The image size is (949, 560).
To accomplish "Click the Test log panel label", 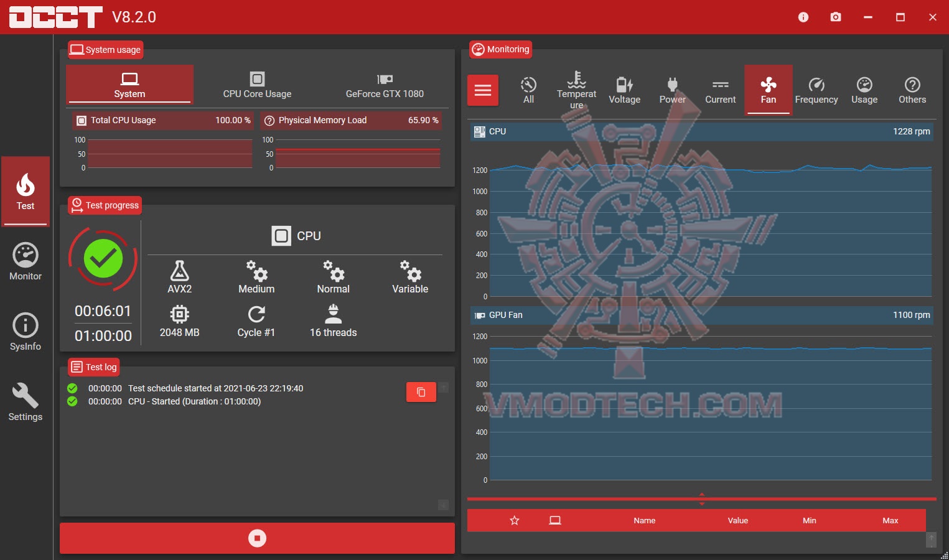I will tap(94, 367).
